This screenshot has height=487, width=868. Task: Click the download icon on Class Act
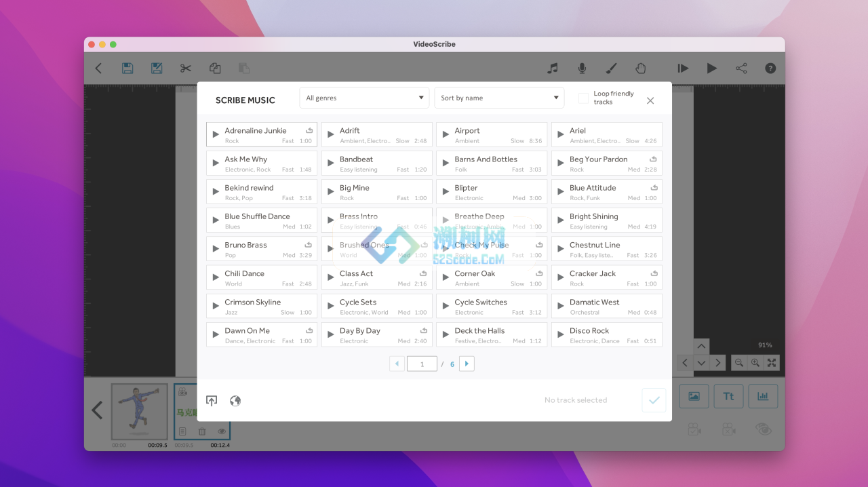(x=425, y=273)
